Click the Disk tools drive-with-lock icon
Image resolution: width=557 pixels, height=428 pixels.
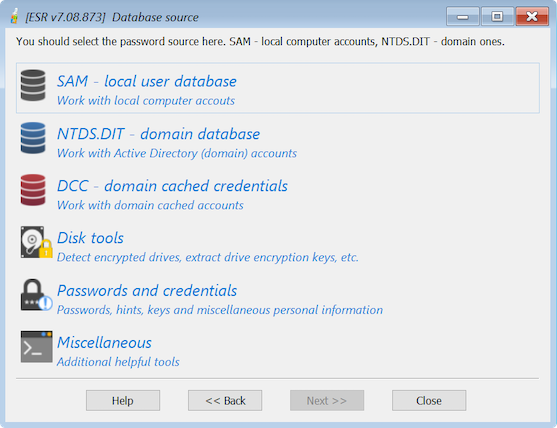coord(36,242)
